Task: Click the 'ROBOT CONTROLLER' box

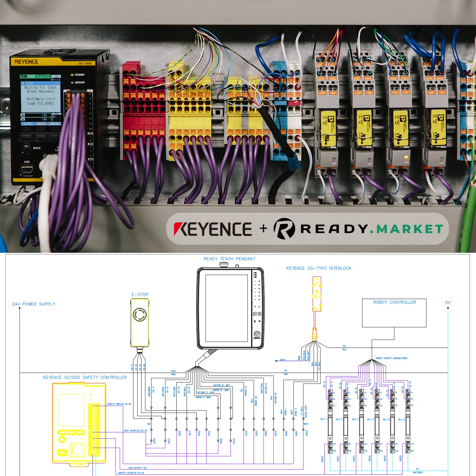Action: [x=394, y=313]
